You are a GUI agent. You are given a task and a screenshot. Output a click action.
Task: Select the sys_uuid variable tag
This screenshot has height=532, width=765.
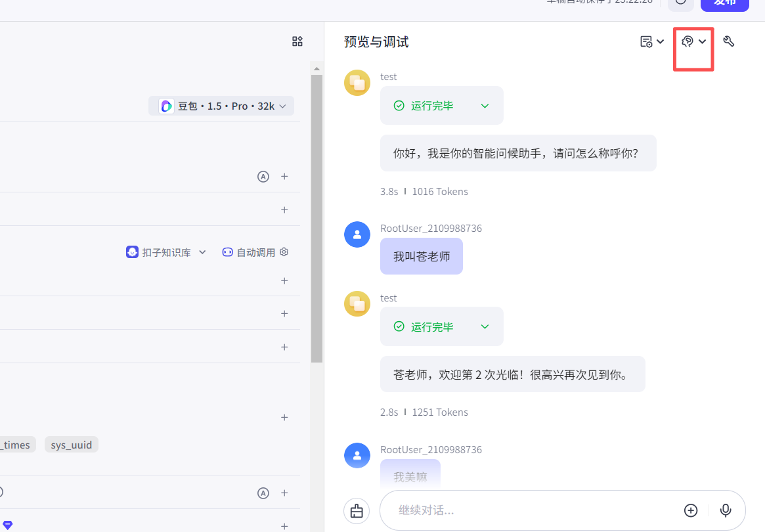pos(71,445)
